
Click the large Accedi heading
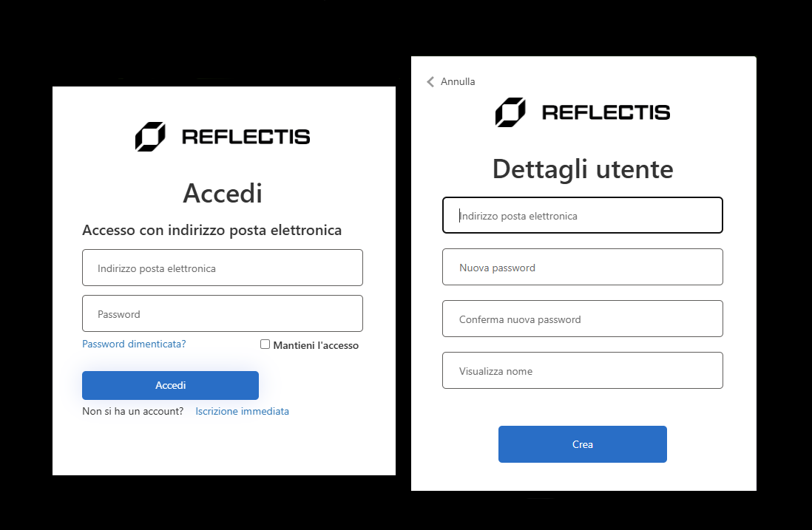tap(223, 194)
